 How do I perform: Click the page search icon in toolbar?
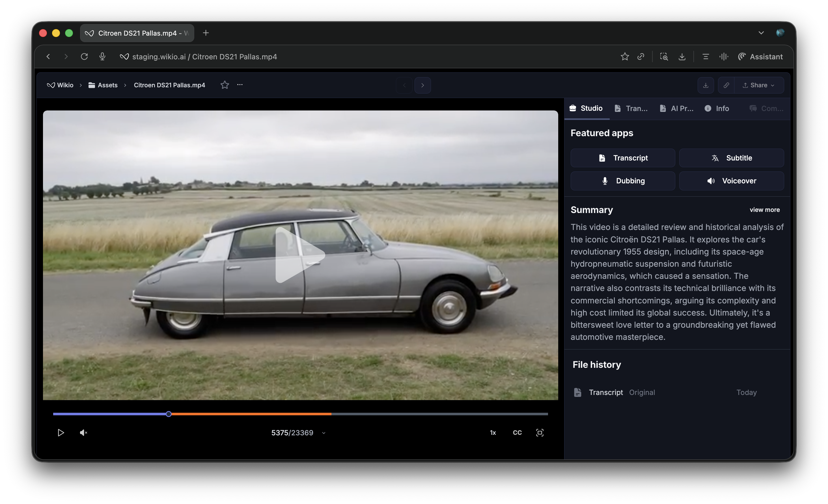click(x=664, y=57)
